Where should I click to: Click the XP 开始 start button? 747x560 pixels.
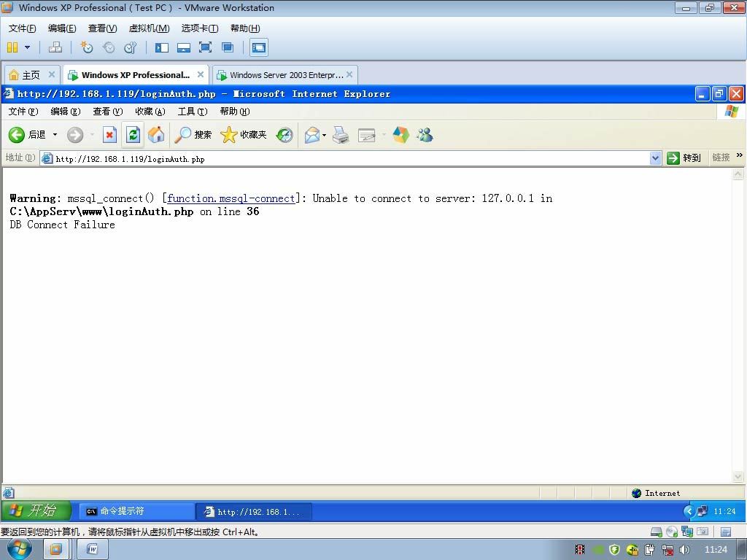click(36, 511)
